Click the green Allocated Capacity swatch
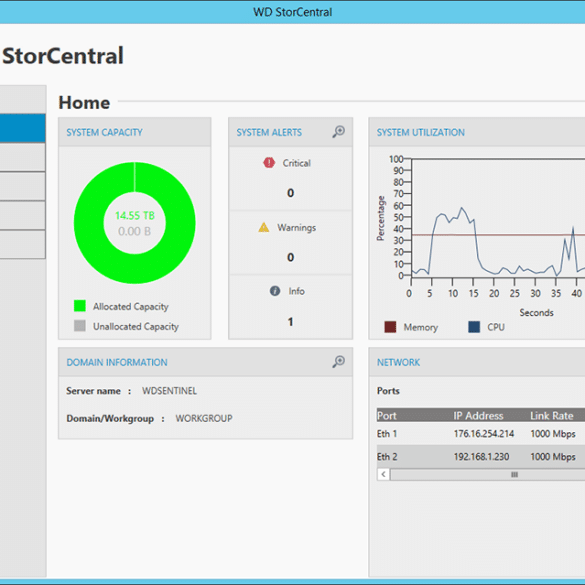Image resolution: width=585 pixels, height=585 pixels. 80,306
